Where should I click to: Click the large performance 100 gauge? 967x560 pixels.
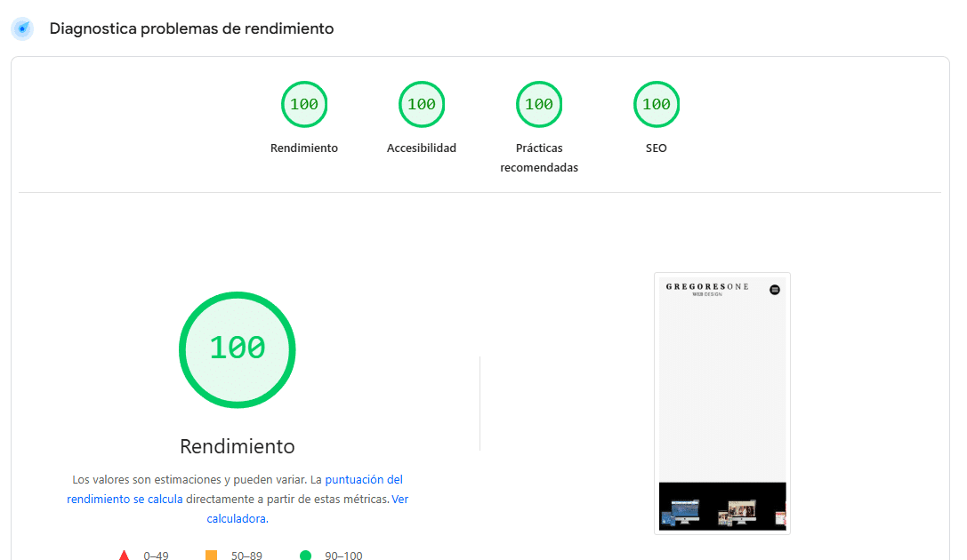point(238,349)
